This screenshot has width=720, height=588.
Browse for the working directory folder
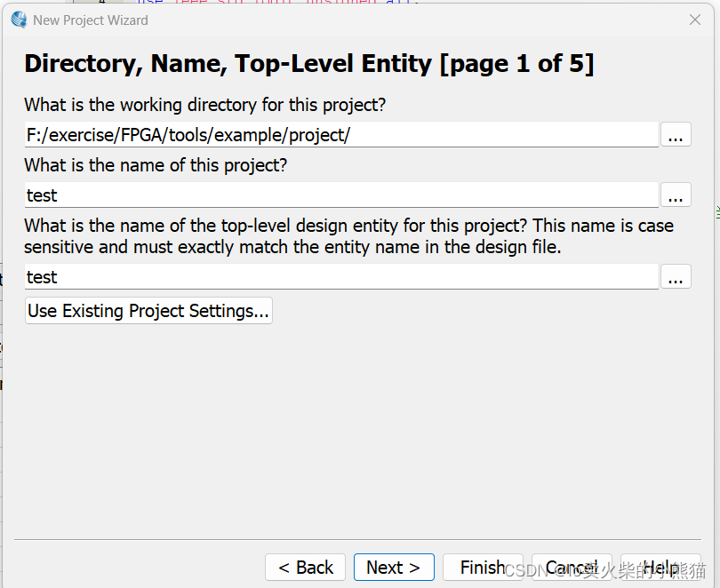pos(676,135)
